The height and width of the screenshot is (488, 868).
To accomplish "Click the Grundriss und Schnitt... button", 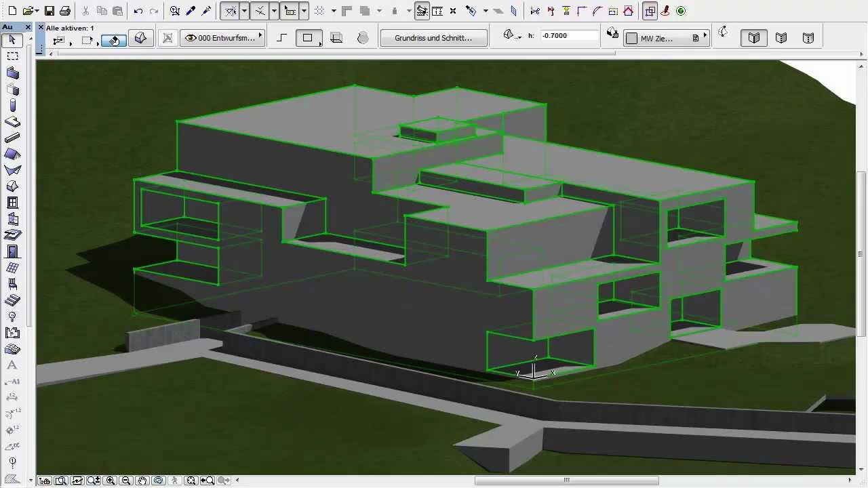I will (434, 38).
